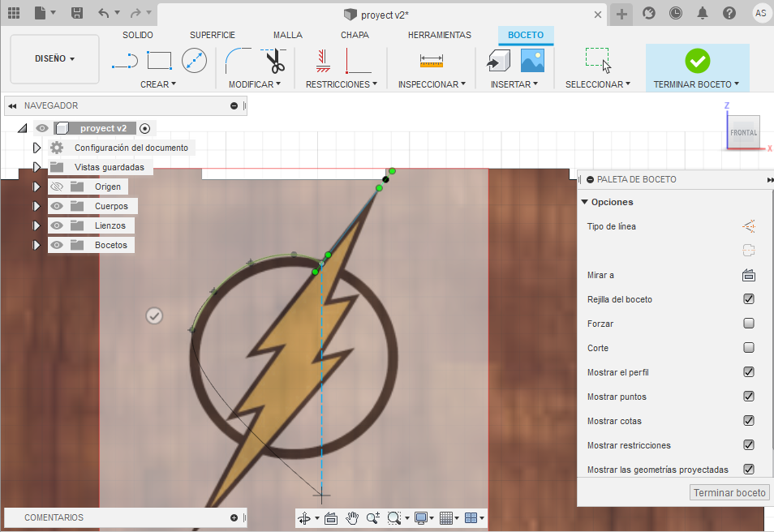Toggle Rejilla del boceto checkbox
Screen dimensions: 774x532
point(749,299)
